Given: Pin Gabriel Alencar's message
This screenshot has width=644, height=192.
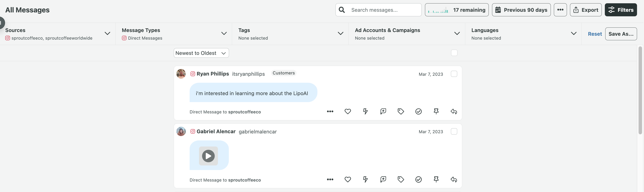Looking at the screenshot, I should point(436,180).
